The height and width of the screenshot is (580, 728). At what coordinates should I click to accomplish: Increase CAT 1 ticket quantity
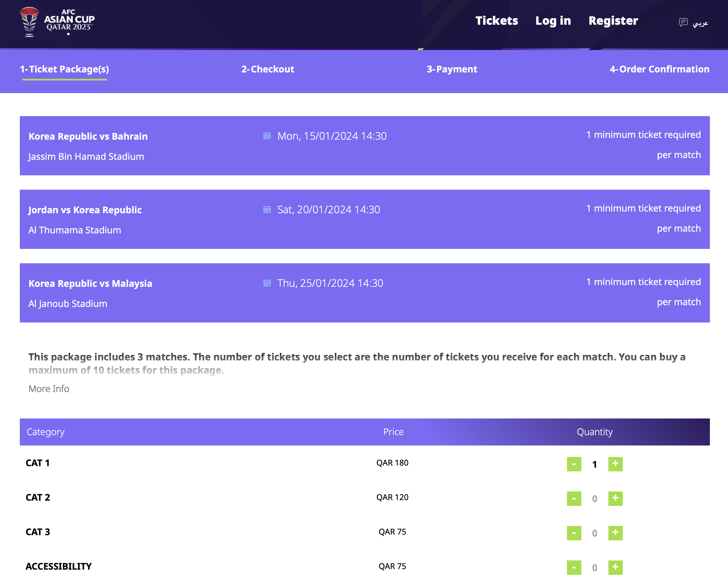point(615,464)
